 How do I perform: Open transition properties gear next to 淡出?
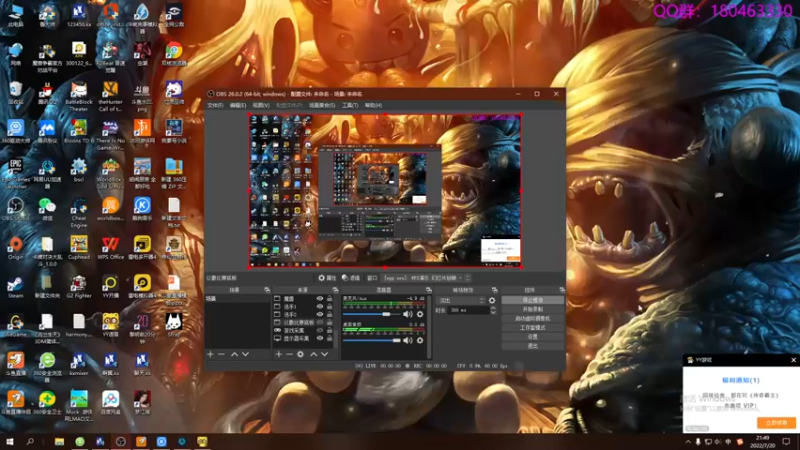[492, 301]
